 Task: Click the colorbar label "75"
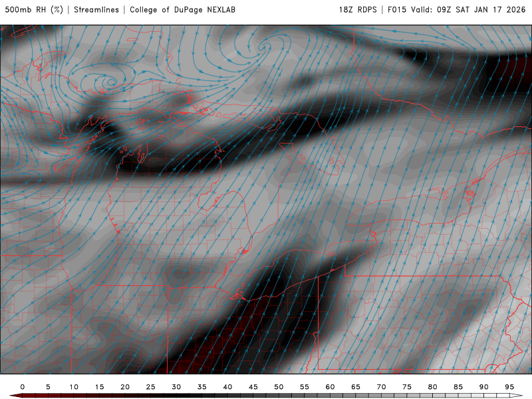point(407,387)
